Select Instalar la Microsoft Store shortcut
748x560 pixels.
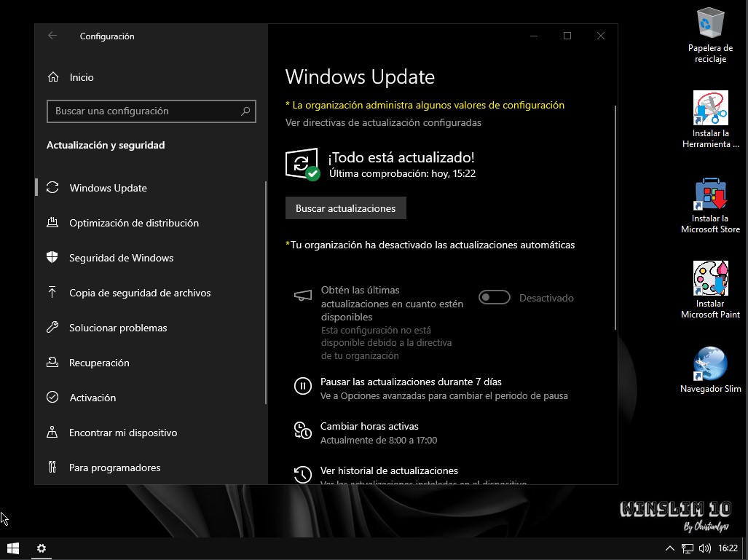click(x=710, y=205)
